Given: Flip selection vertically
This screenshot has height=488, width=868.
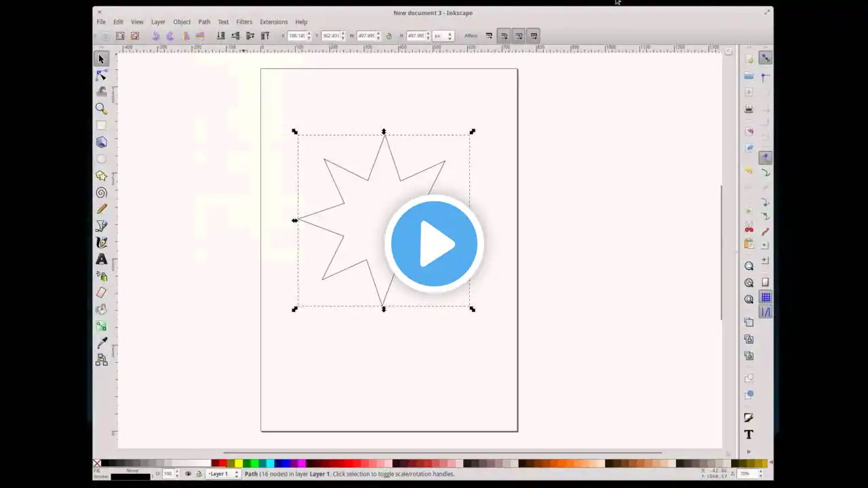Looking at the screenshot, I should (x=200, y=36).
